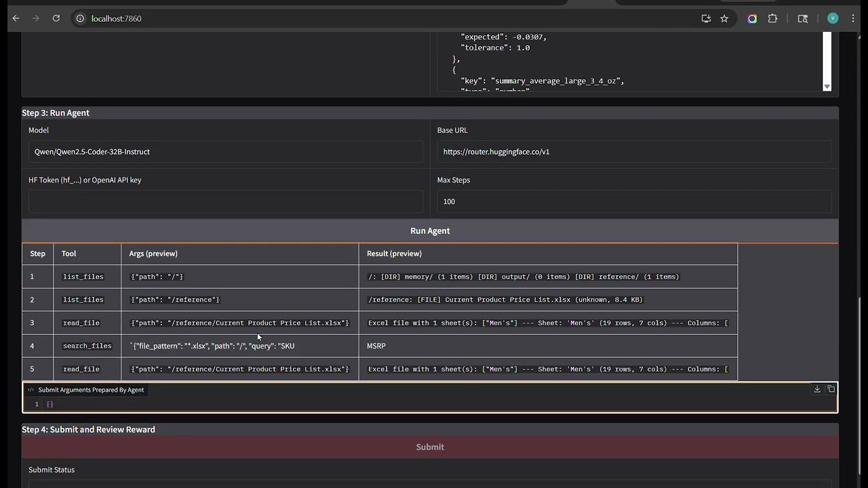Viewport: 868px width, 488px height.
Task: Click the "tolerance": 1.0 JSON line
Action: pos(495,47)
